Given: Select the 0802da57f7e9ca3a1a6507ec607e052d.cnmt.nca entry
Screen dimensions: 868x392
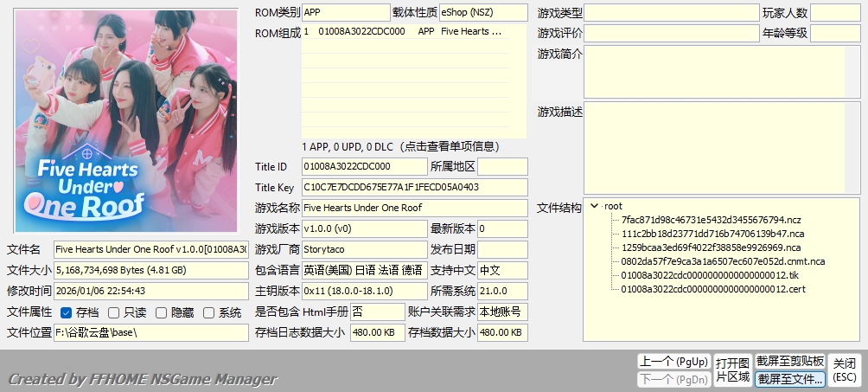Looking at the screenshot, I should click(723, 261).
